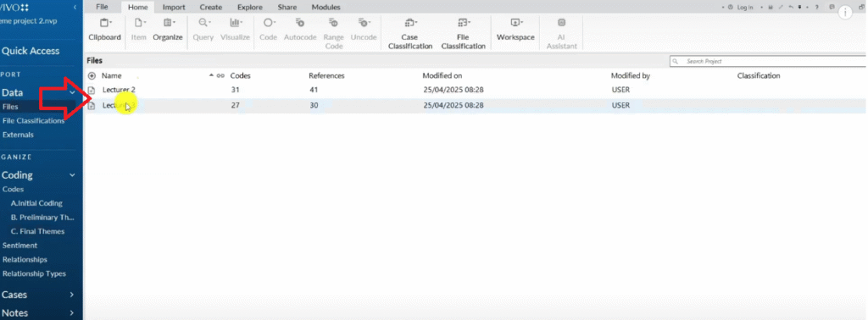Click the Lecturer 2 document icon
The image size is (868, 320).
click(92, 90)
